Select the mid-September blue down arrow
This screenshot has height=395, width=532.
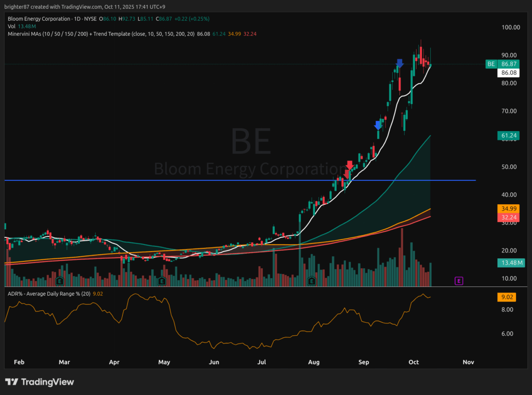pos(378,125)
